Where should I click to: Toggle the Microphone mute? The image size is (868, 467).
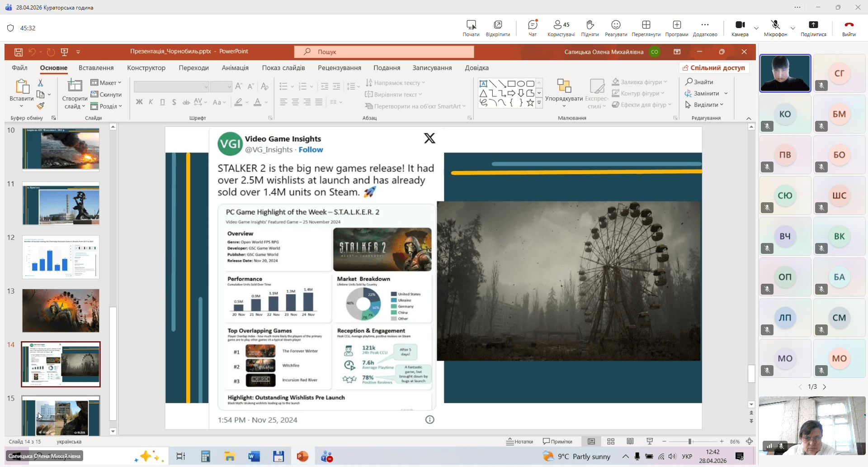(x=775, y=25)
